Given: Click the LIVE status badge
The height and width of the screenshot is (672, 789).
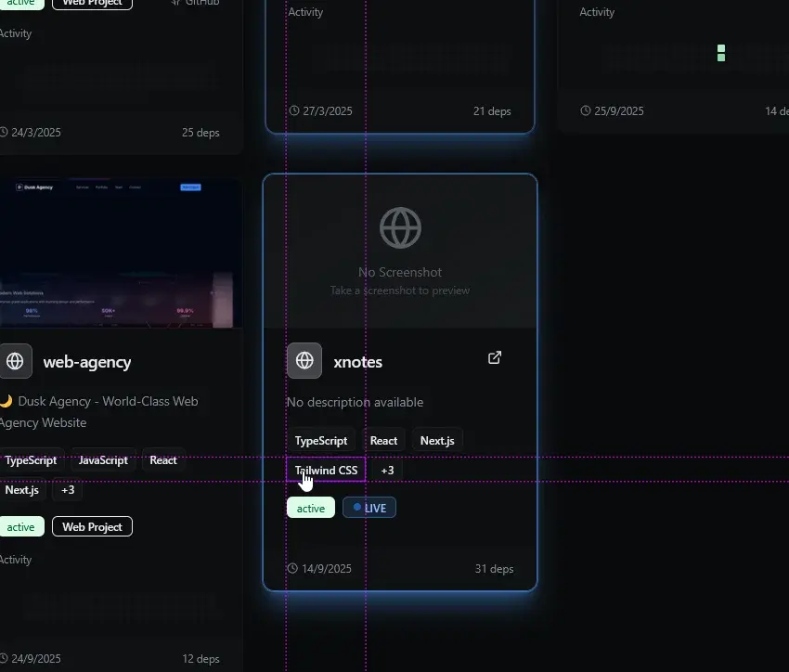Looking at the screenshot, I should coord(369,508).
